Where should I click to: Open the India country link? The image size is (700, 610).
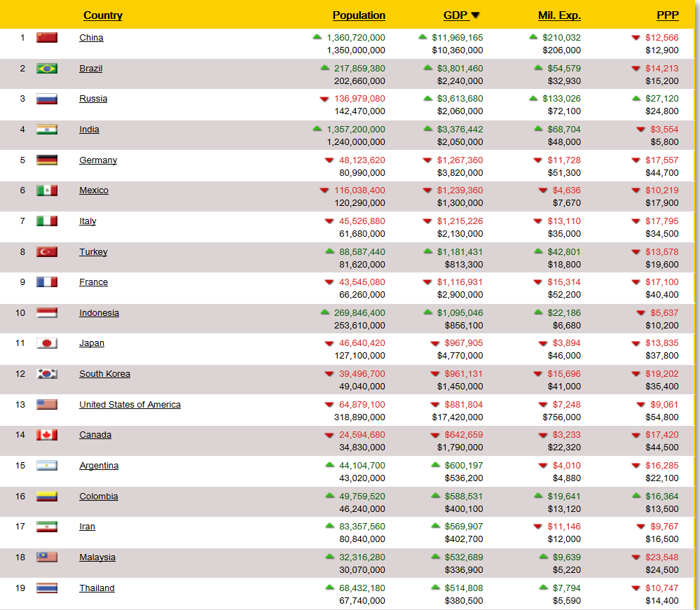pos(89,130)
